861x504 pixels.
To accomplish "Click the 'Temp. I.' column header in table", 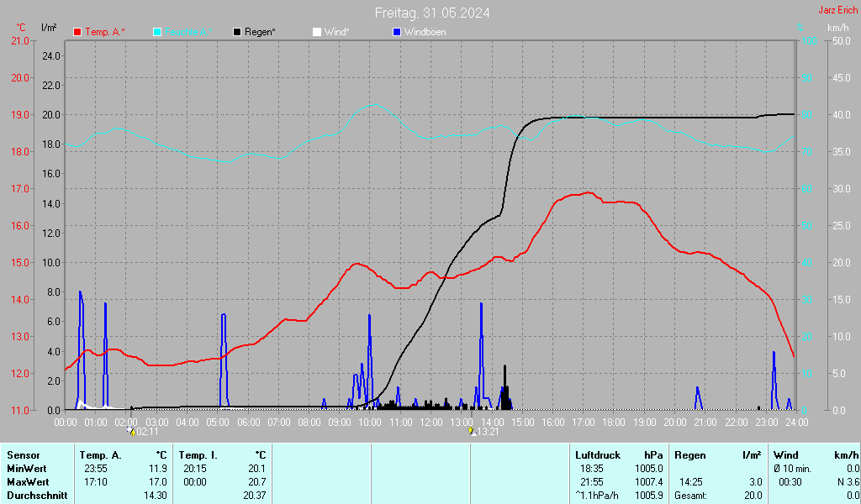I will tap(198, 455).
